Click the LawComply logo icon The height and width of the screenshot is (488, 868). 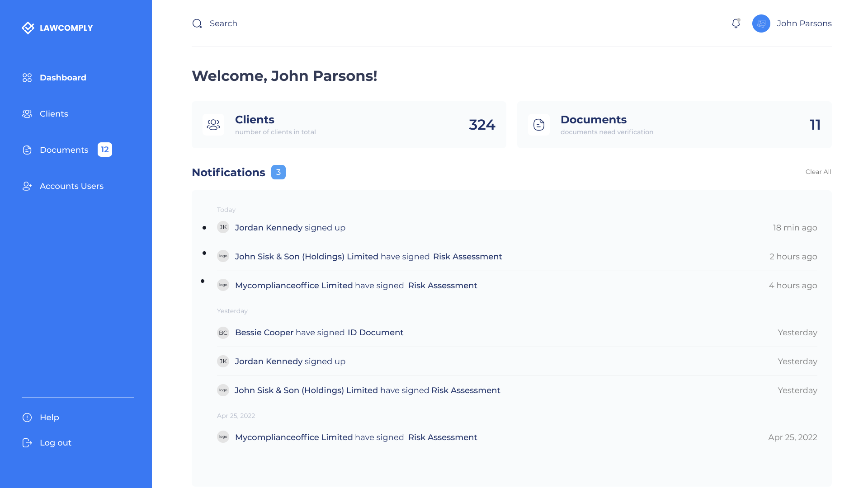coord(28,28)
